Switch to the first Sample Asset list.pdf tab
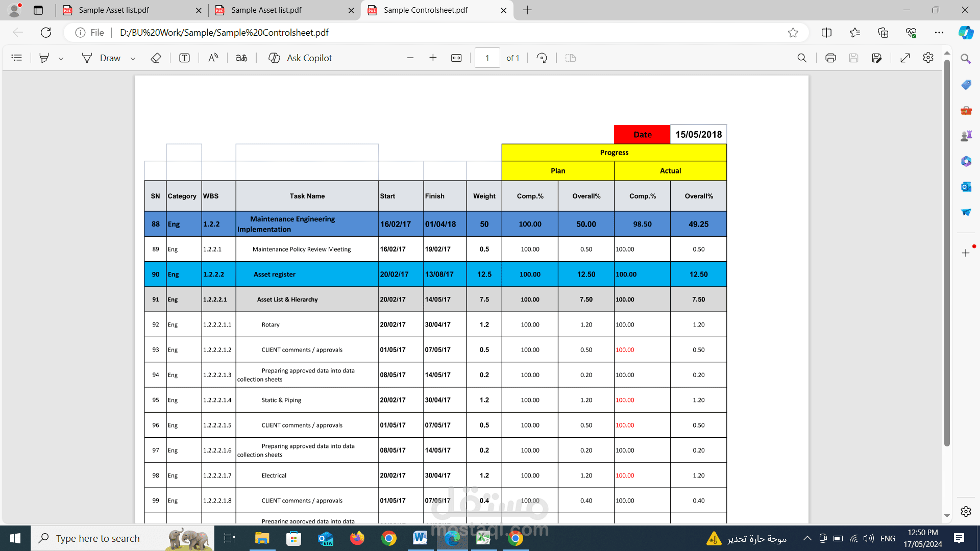The height and width of the screenshot is (551, 980). pyautogui.click(x=131, y=10)
